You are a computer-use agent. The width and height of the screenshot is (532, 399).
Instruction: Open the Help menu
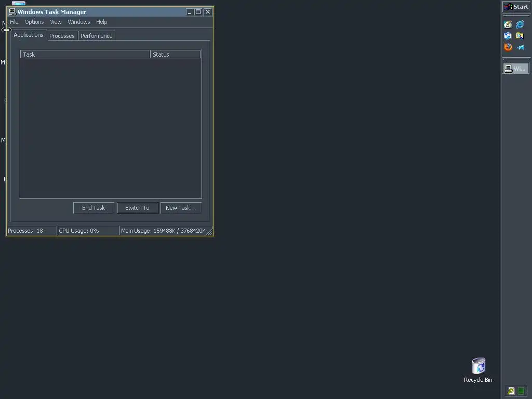click(x=101, y=22)
